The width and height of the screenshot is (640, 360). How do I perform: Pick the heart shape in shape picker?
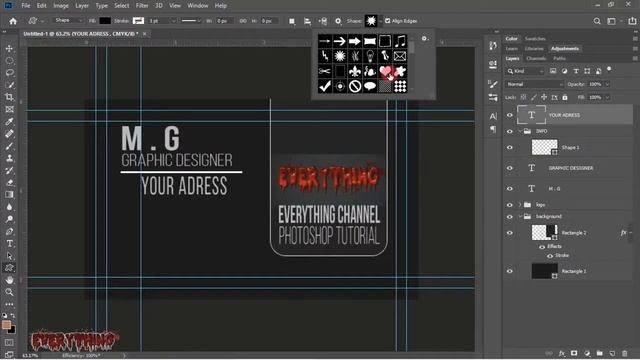pyautogui.click(x=385, y=71)
